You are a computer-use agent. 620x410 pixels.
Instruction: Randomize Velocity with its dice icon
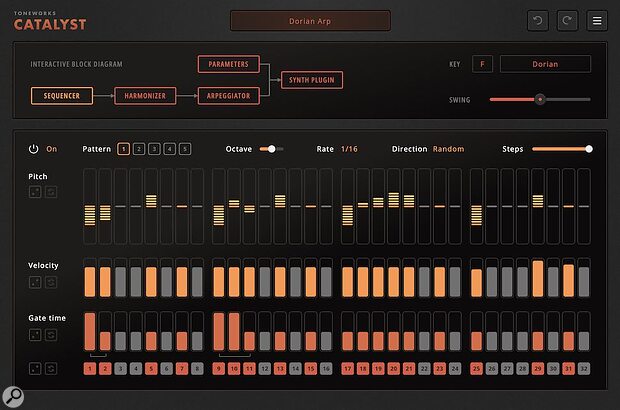[35, 282]
